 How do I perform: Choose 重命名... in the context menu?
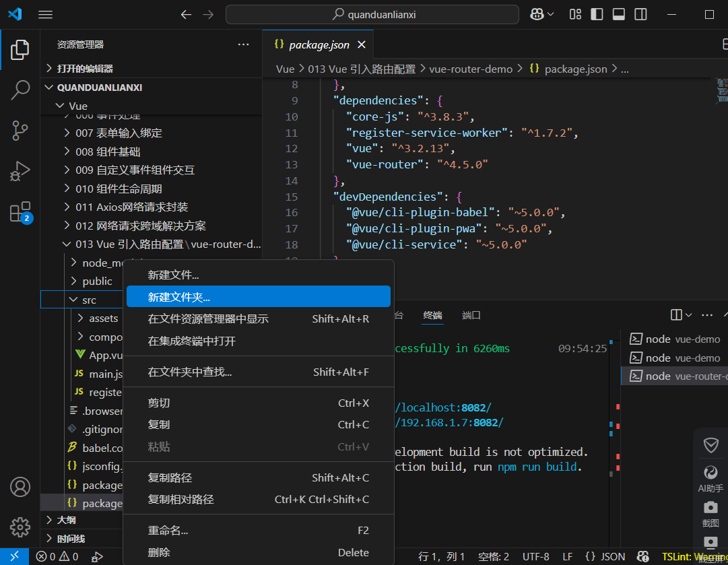coord(168,531)
